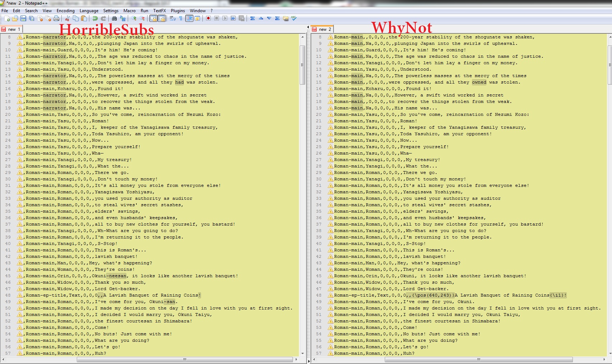The image size is (612, 364).
Task: Save the current recorded macro icon
Action: (241, 18)
